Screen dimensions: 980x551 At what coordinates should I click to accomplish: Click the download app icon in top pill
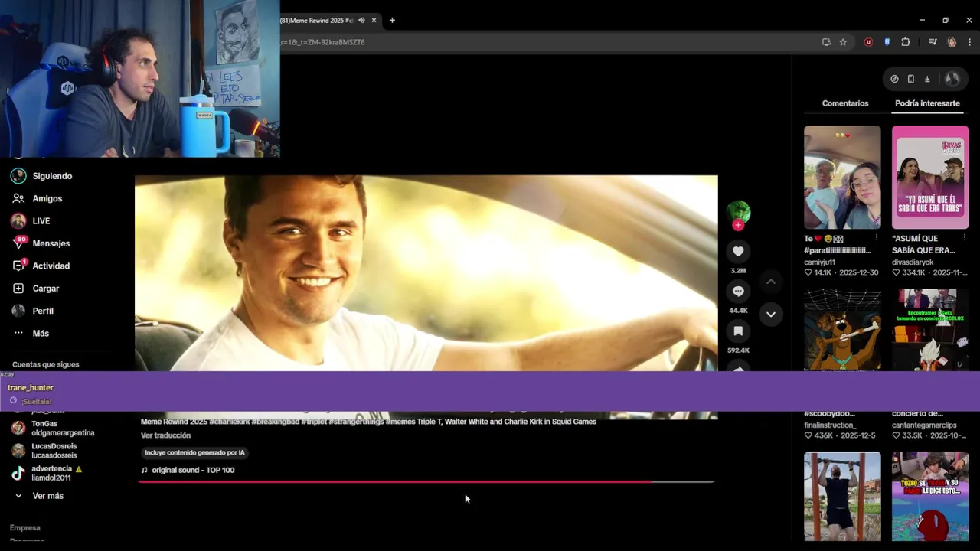[927, 79]
